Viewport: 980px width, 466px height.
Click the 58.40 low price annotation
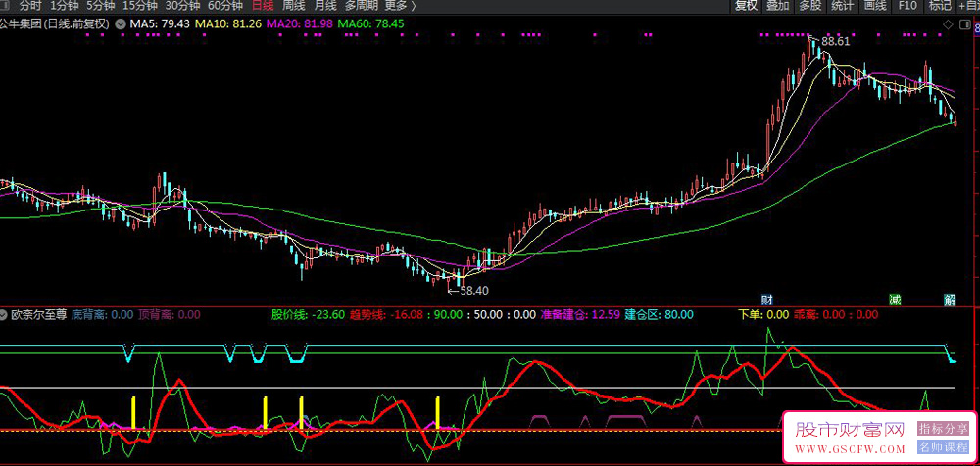(474, 291)
